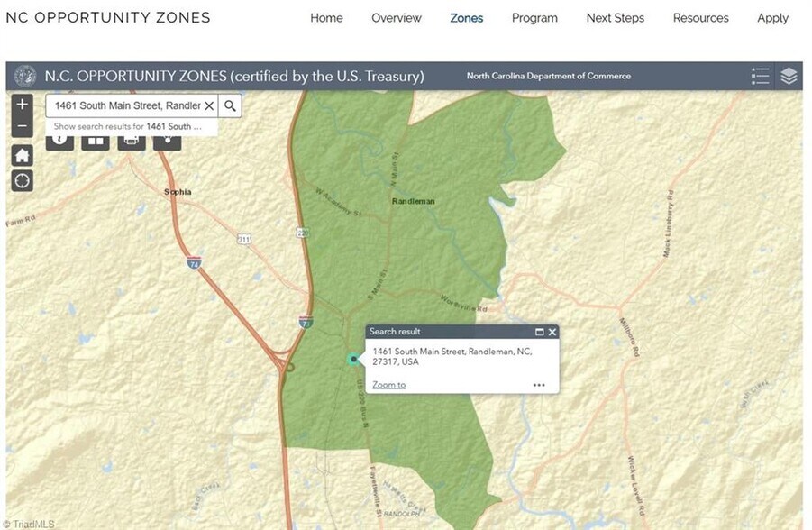Click the Worthville Rd map label
Viewport: 812px width, 530px height.
[x=464, y=303]
